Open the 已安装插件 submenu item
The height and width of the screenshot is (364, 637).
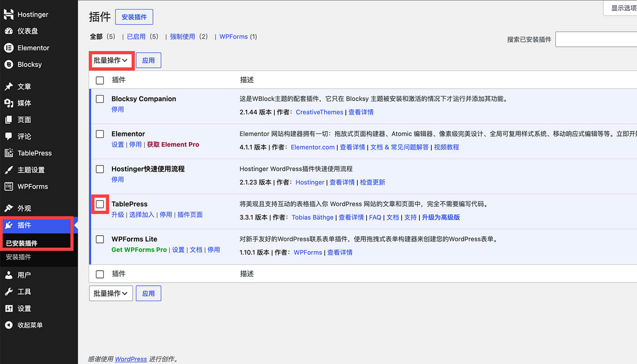22,243
